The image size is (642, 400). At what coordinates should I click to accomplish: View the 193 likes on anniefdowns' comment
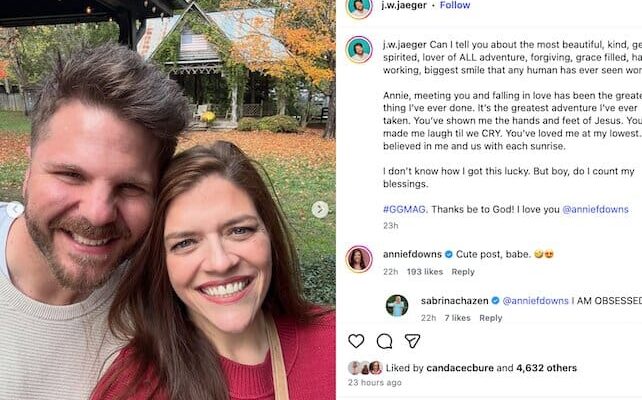click(425, 272)
